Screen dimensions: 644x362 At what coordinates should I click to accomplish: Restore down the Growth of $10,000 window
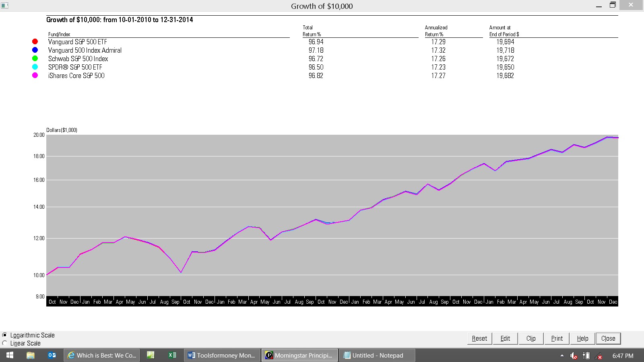tap(613, 5)
